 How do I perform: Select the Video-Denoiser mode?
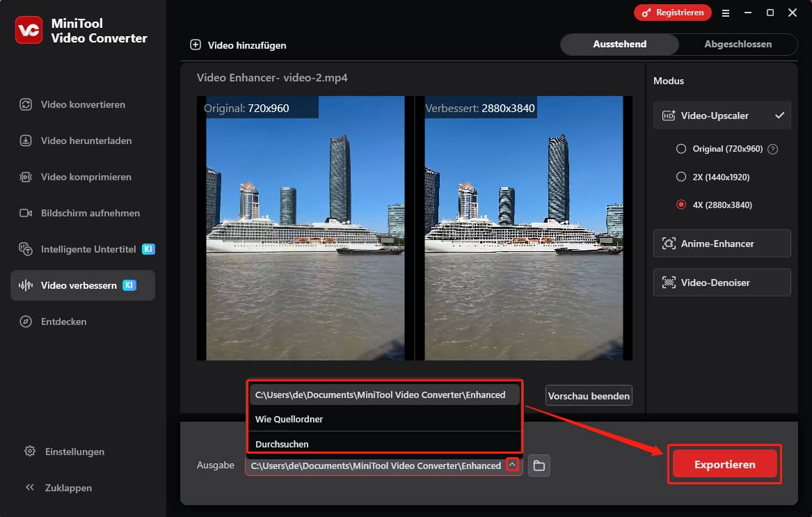(722, 283)
